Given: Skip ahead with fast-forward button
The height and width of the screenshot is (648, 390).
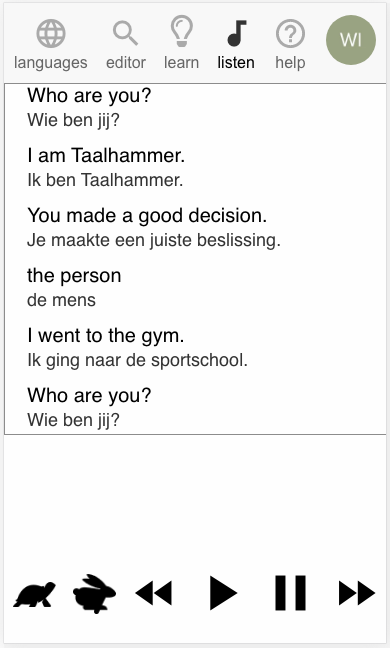Looking at the screenshot, I should [357, 593].
